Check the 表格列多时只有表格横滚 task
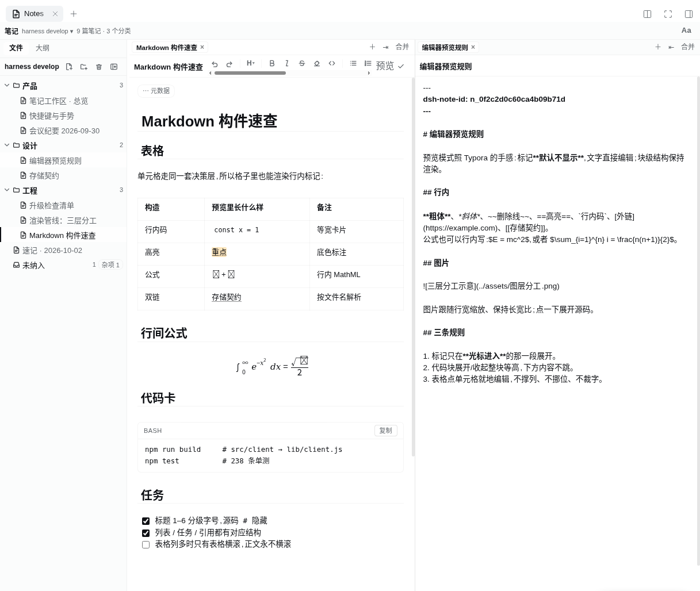Image resolution: width=700 pixels, height=591 pixels. point(146,544)
